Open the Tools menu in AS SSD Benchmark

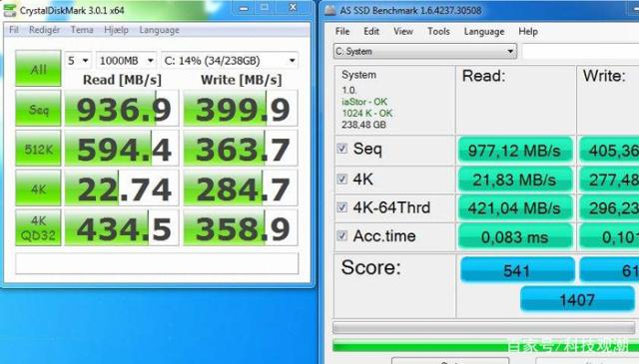pos(438,31)
